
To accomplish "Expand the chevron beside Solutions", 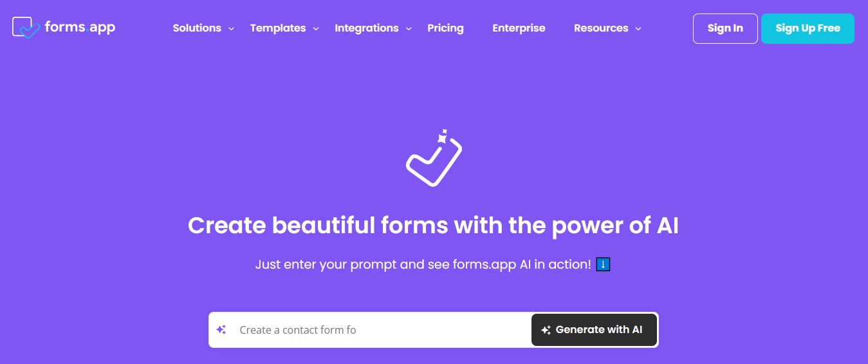I will (x=232, y=29).
